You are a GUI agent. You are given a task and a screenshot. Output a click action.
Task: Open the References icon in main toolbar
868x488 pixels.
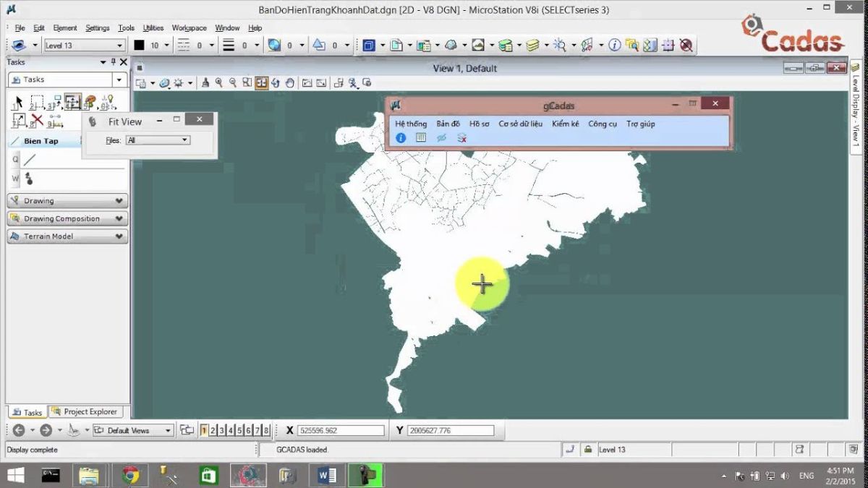point(424,45)
